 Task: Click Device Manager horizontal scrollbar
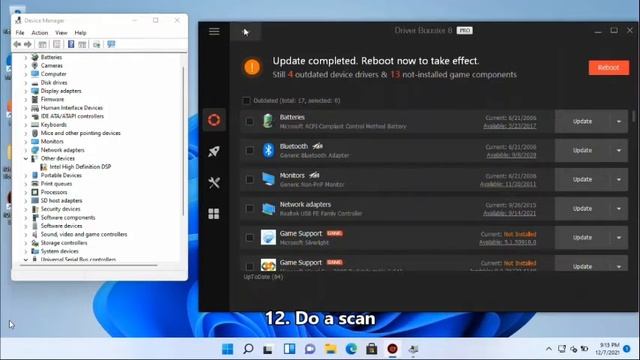click(88, 265)
